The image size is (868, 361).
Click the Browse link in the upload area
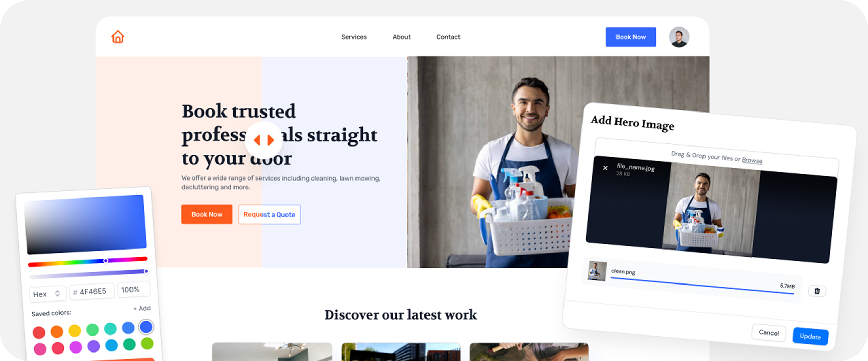coord(752,160)
